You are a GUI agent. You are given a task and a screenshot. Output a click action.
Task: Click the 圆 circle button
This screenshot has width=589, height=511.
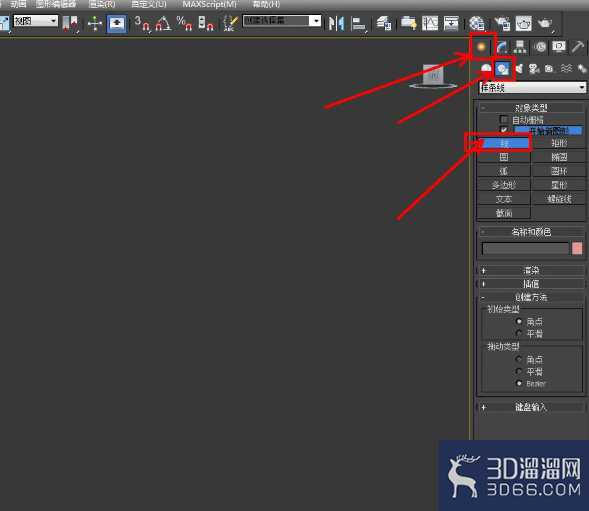pyautogui.click(x=504, y=157)
